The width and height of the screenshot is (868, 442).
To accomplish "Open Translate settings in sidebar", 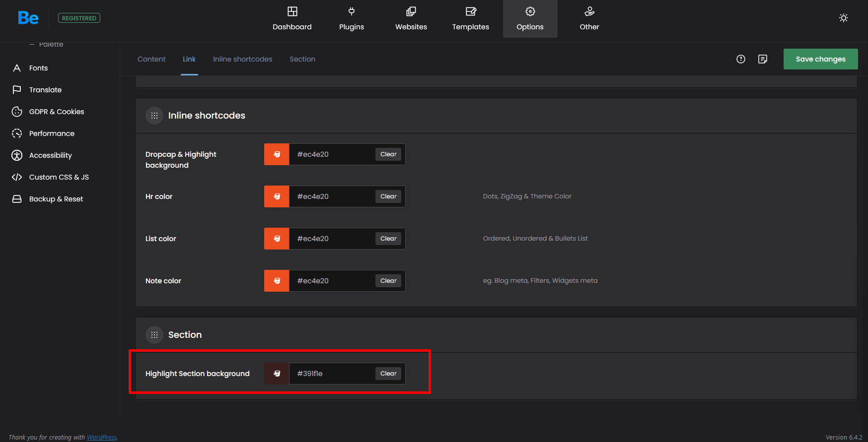I will [45, 90].
